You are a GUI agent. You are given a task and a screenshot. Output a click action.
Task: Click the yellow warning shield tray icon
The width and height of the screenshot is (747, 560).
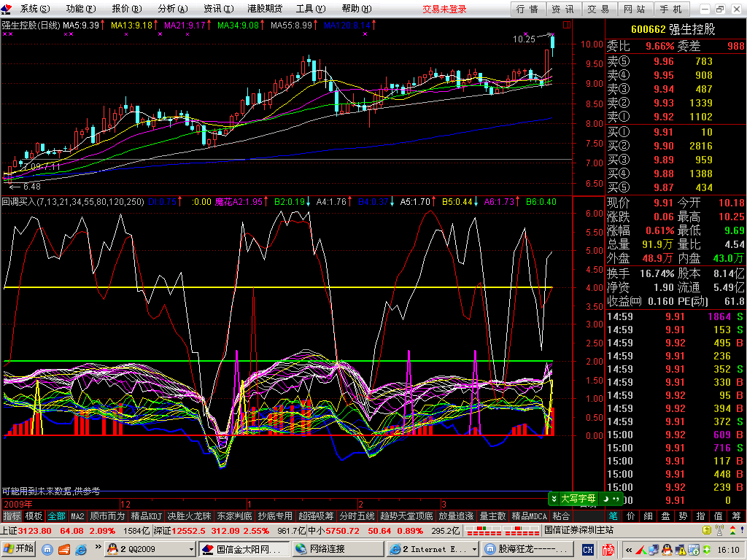[680, 550]
